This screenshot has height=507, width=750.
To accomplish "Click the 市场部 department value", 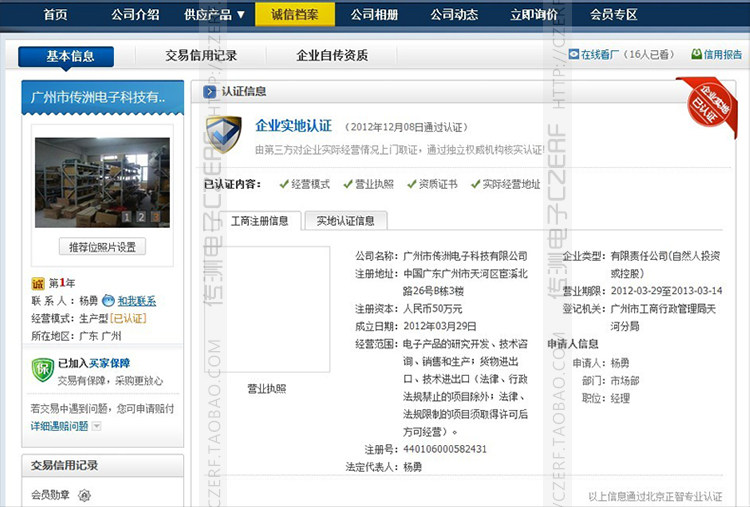I will [625, 381].
